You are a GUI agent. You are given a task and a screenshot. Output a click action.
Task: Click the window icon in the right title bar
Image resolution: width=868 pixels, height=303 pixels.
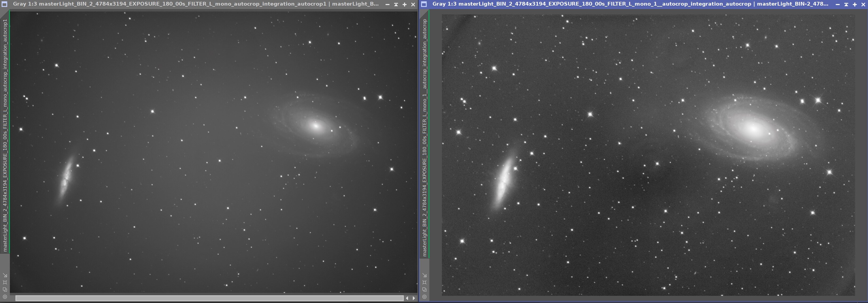[x=424, y=4]
